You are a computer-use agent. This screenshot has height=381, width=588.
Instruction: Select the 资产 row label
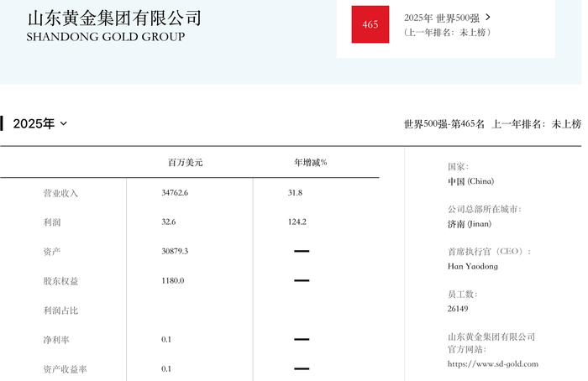click(52, 252)
